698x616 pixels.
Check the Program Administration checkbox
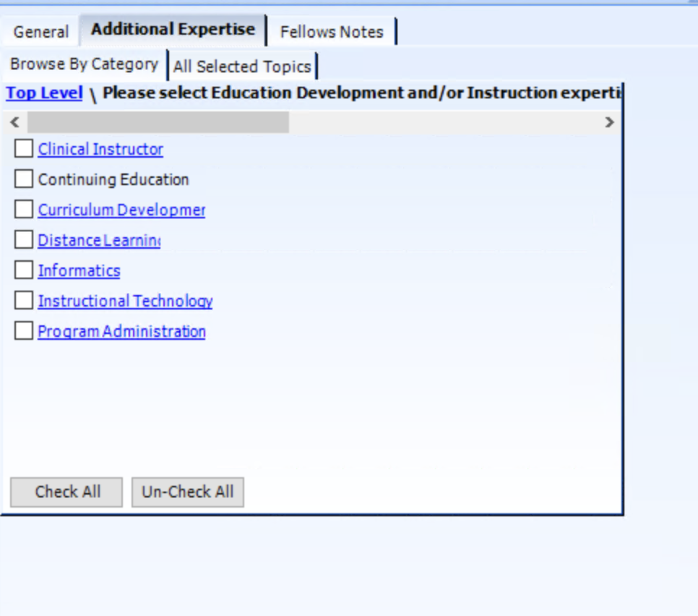click(x=22, y=330)
